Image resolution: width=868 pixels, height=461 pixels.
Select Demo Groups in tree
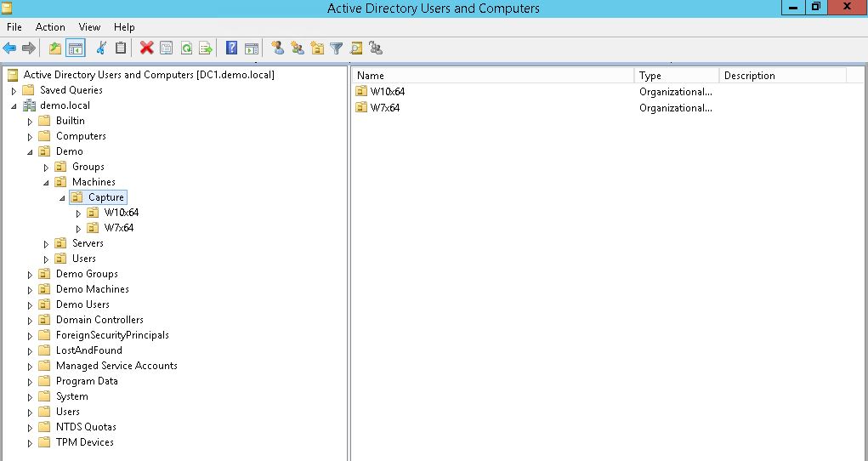pyautogui.click(x=87, y=274)
